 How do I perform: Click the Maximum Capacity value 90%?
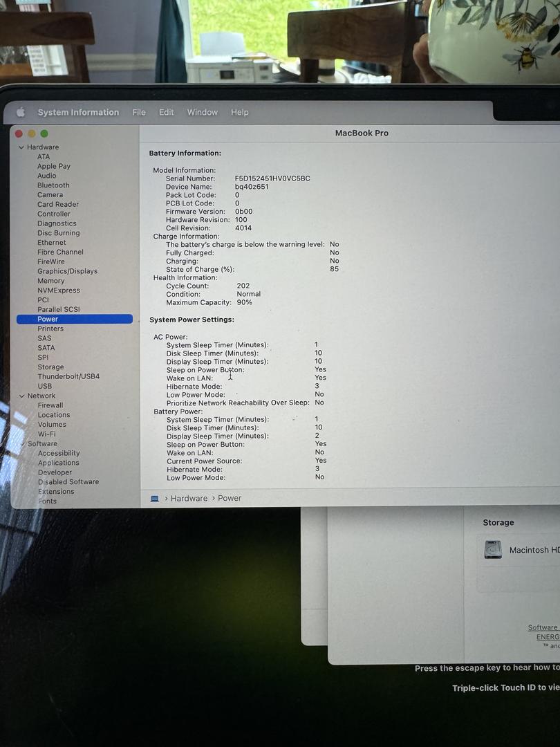pyautogui.click(x=244, y=302)
